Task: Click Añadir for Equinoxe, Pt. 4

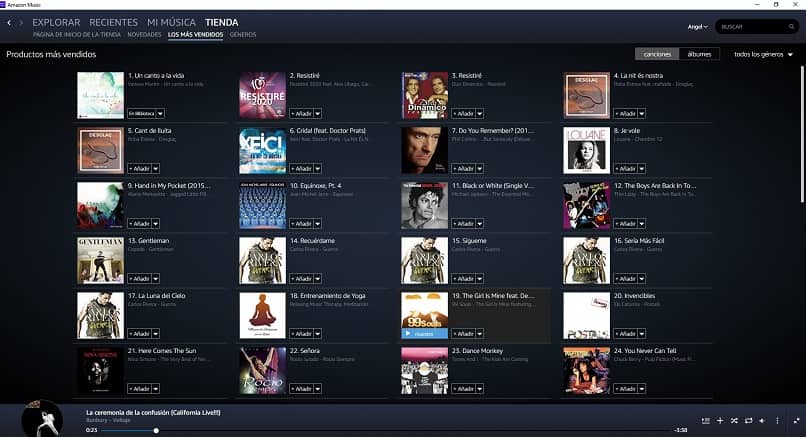Action: (x=301, y=224)
